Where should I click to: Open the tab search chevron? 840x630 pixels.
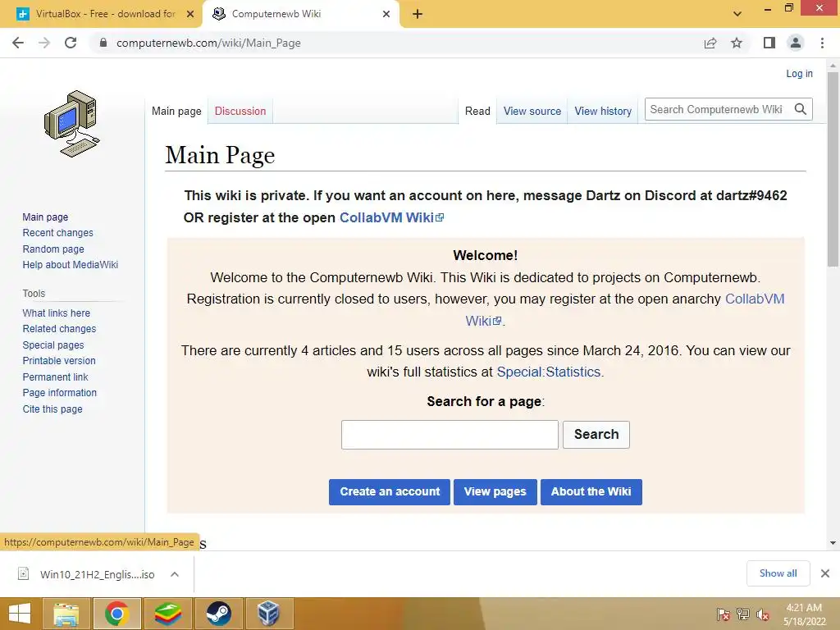pyautogui.click(x=737, y=14)
